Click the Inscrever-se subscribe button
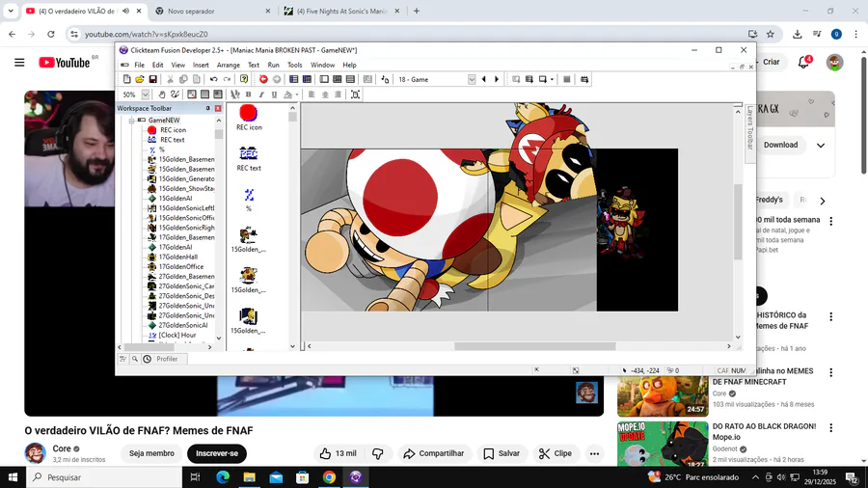This screenshot has width=868, height=488. click(x=217, y=453)
